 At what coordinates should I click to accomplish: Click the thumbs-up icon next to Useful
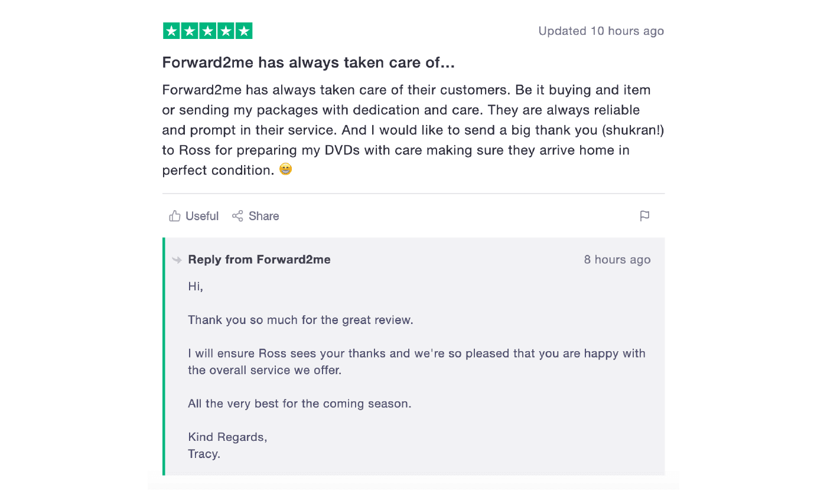[x=174, y=216]
